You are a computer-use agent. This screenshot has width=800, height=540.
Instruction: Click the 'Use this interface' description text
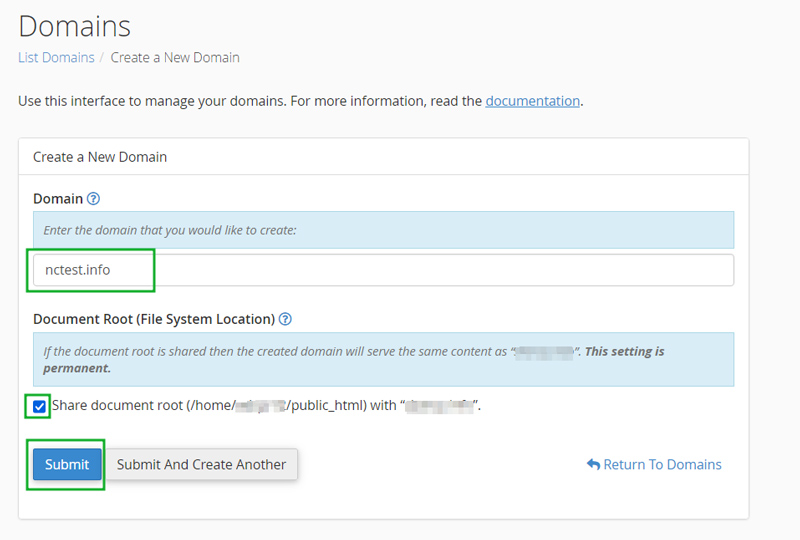point(250,101)
